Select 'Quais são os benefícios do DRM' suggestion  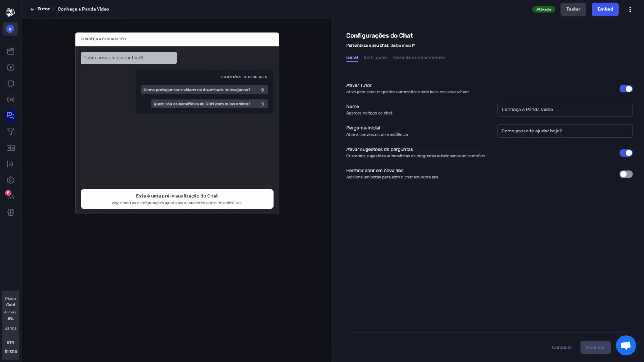click(209, 104)
